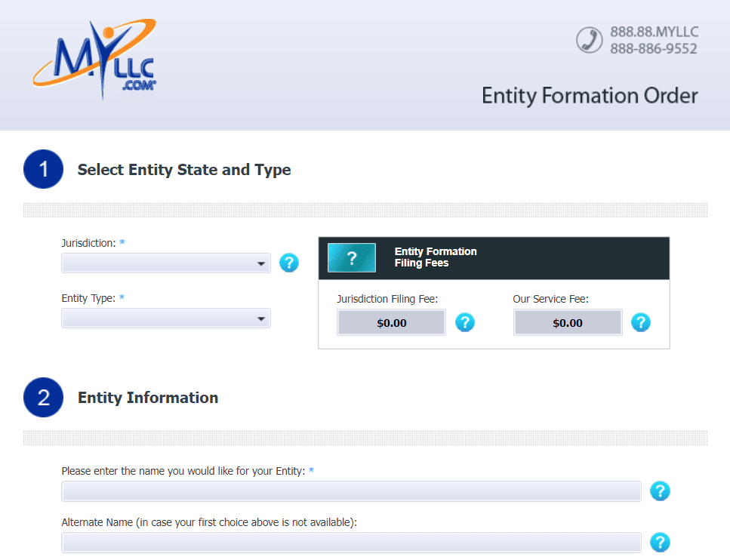Click the Entity Type dropdown arrow
730x560 pixels.
point(261,318)
